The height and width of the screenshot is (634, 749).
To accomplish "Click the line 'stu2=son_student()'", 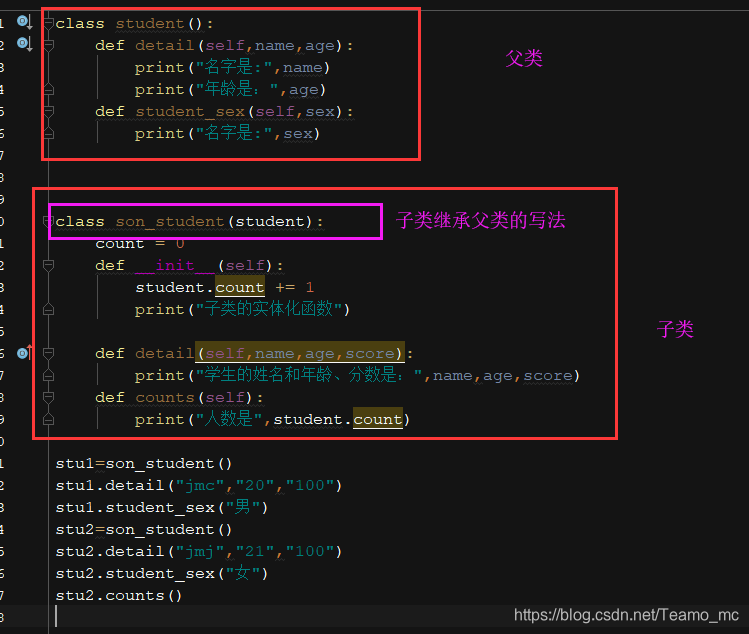I will [x=144, y=529].
